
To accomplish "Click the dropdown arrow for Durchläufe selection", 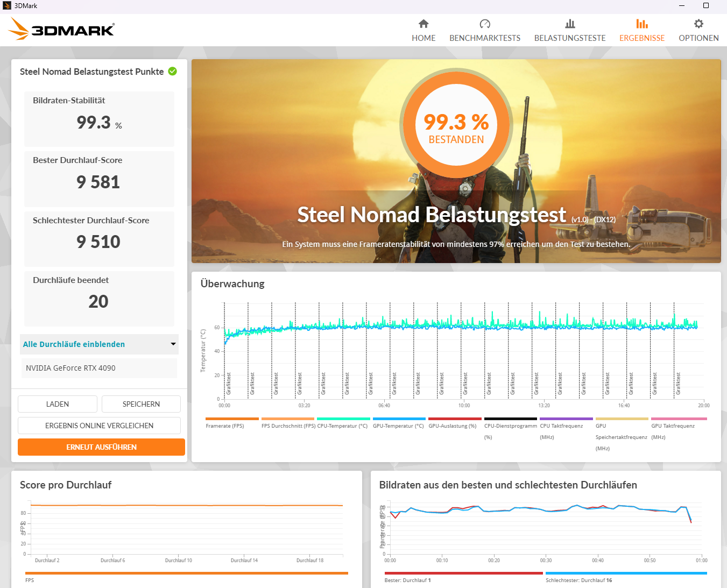I will 173,344.
